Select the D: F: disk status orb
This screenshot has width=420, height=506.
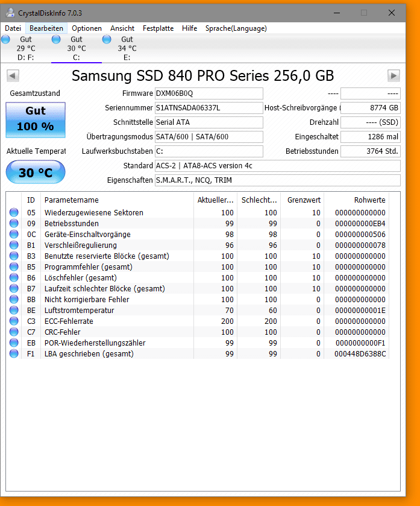[x=5, y=39]
